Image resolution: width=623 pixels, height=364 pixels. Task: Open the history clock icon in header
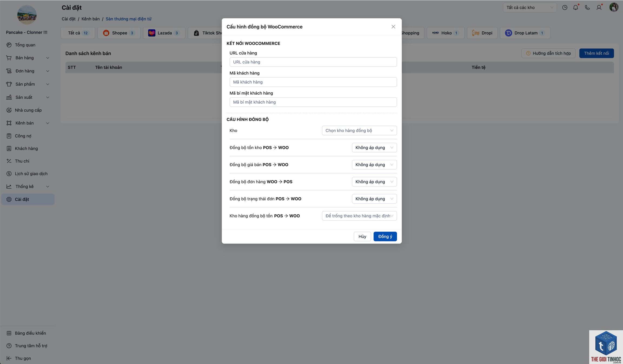click(x=565, y=8)
